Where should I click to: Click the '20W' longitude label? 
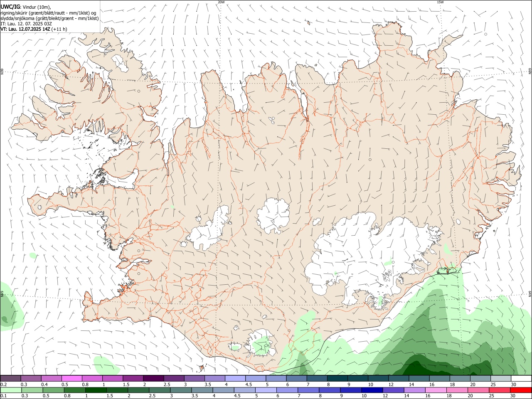tap(221, 2)
